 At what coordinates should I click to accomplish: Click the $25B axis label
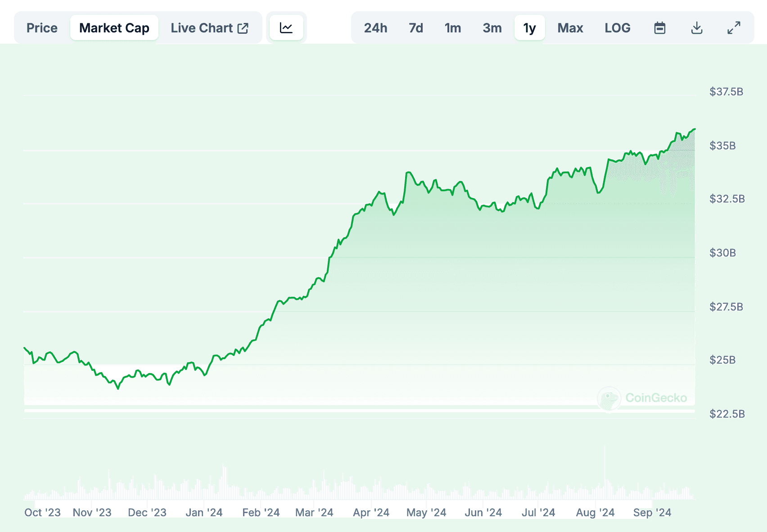[722, 360]
